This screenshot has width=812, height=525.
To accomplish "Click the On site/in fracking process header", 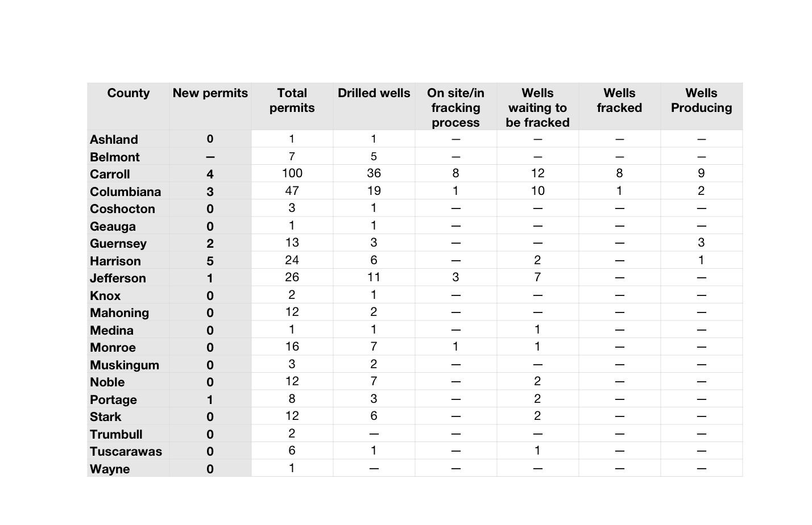I will pyautogui.click(x=455, y=107).
